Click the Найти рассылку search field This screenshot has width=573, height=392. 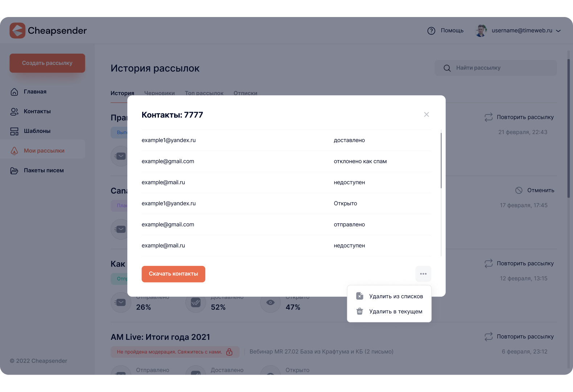496,68
